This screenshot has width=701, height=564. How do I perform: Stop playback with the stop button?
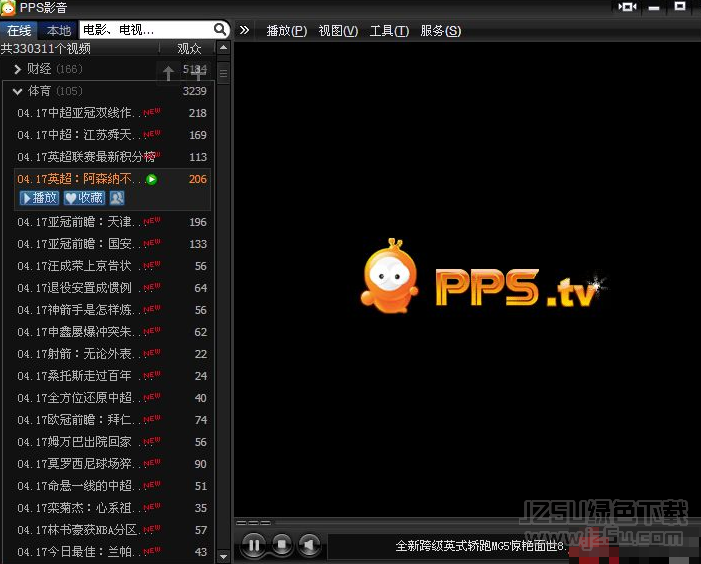point(282,545)
